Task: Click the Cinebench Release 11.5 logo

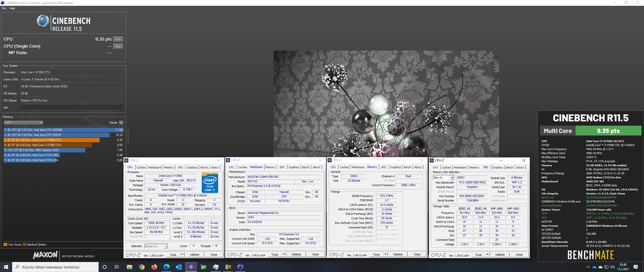Action: point(64,23)
